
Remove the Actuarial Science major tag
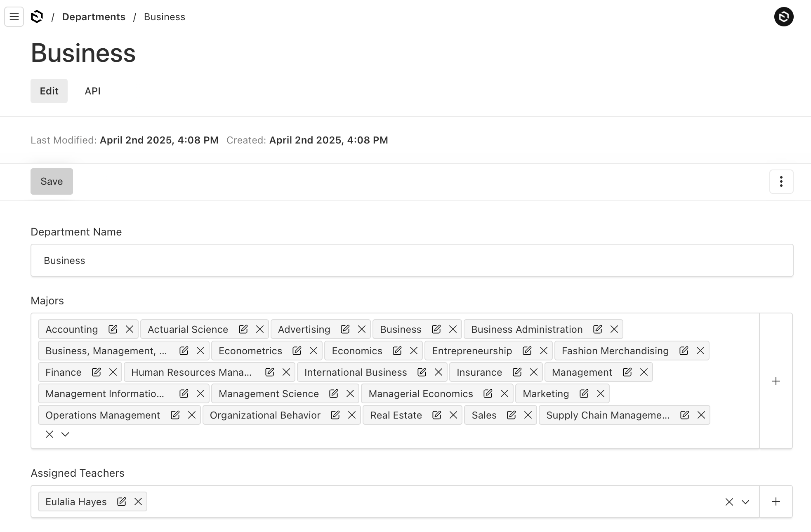coord(260,329)
